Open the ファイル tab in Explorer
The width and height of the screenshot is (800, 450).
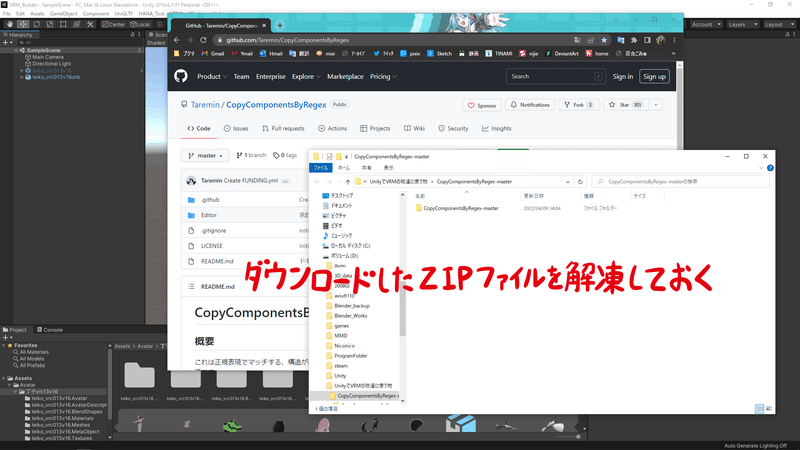(x=320, y=168)
